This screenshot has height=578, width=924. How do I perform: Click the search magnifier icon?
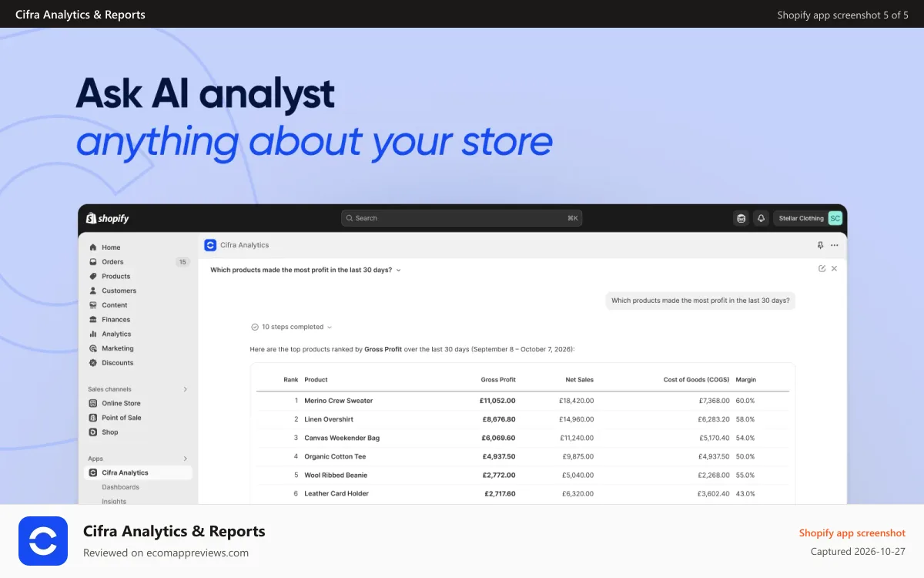point(350,218)
